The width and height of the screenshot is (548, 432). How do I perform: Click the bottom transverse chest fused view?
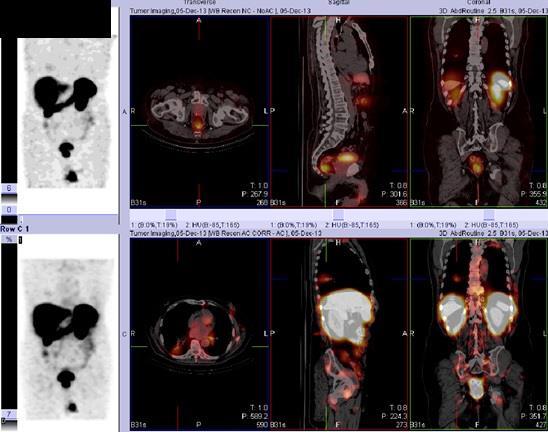(x=200, y=334)
